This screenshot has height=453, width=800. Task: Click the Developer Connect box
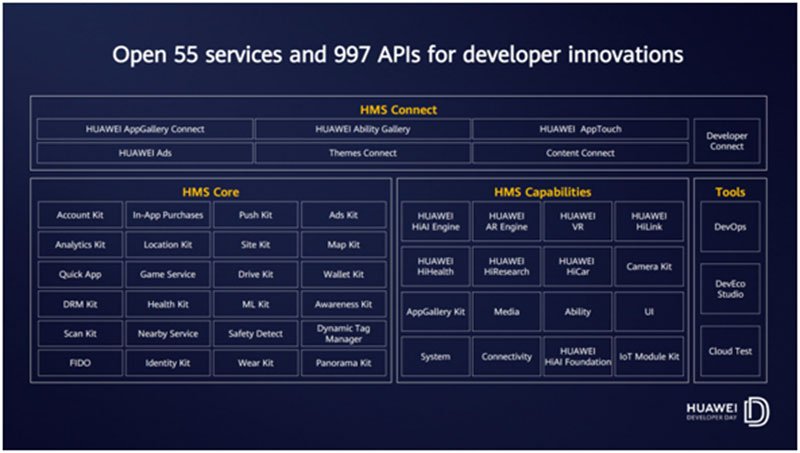tap(730, 141)
